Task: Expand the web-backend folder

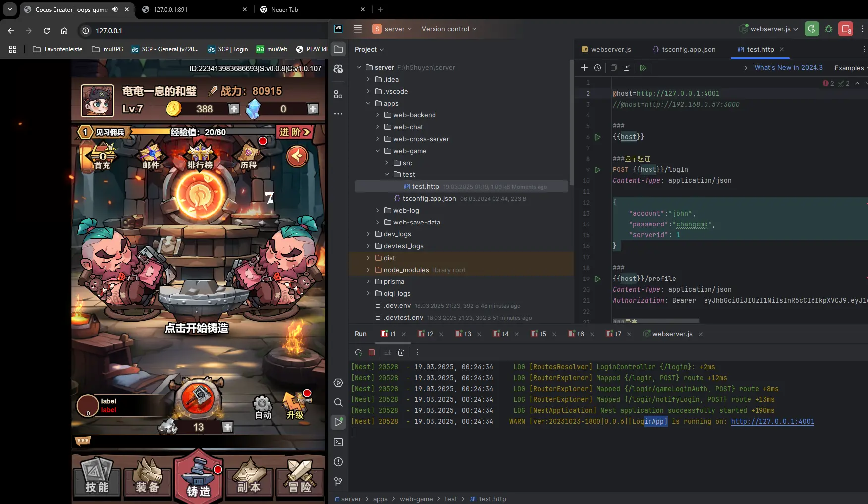Action: tap(377, 115)
